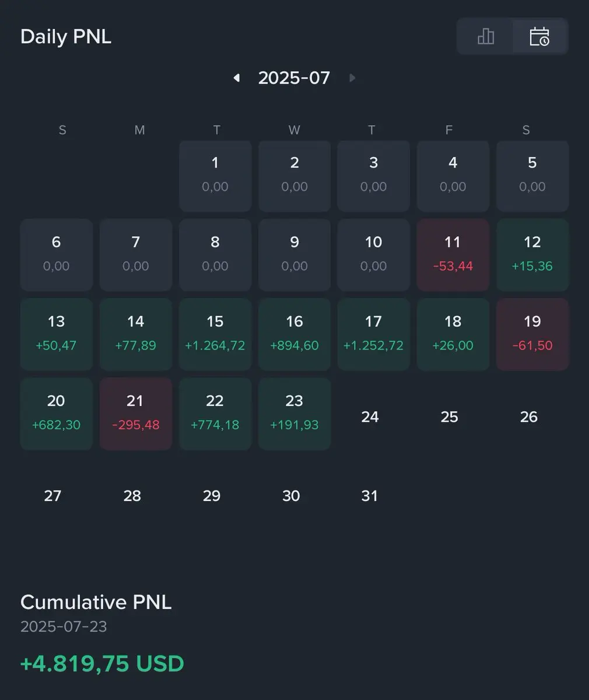Select day 1 with 0,00

215,176
